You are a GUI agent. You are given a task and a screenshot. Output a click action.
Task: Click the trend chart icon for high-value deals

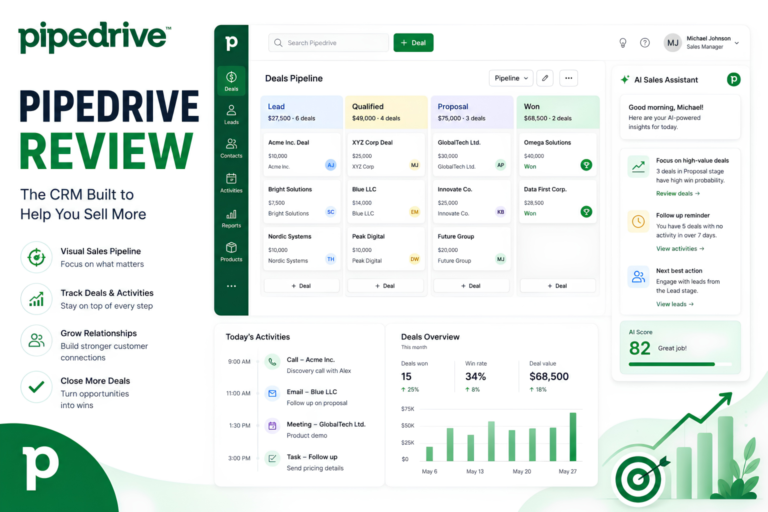tap(638, 167)
